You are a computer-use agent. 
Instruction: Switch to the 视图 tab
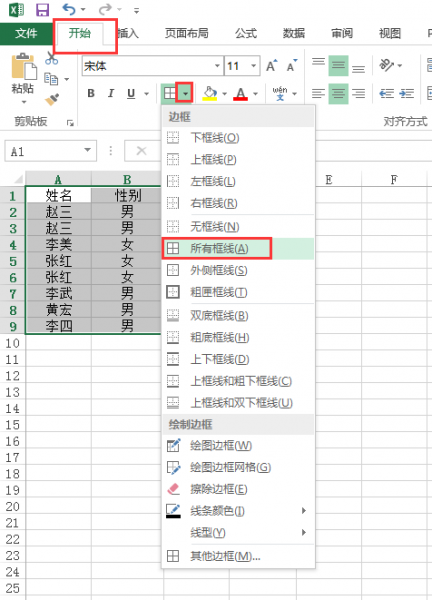click(390, 34)
